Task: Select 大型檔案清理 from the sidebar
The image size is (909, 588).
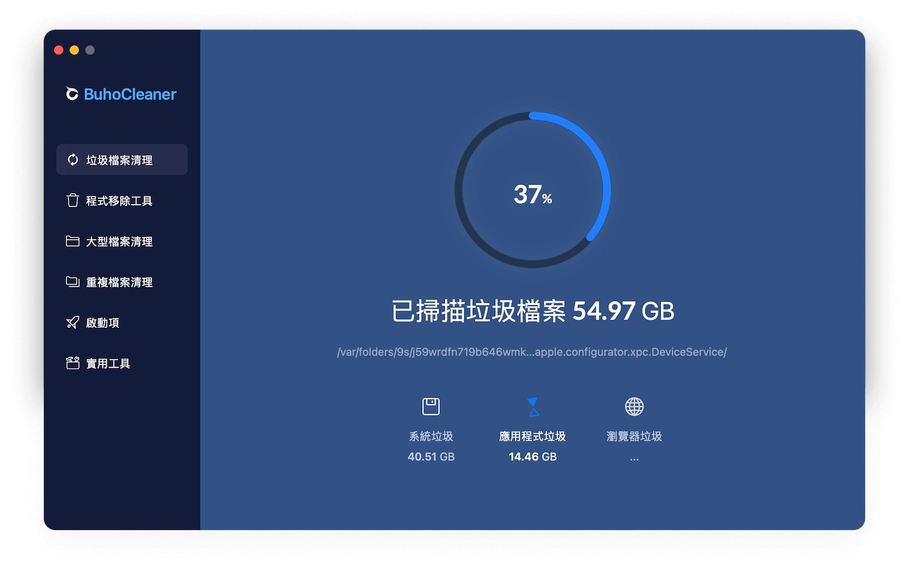Action: click(x=122, y=241)
